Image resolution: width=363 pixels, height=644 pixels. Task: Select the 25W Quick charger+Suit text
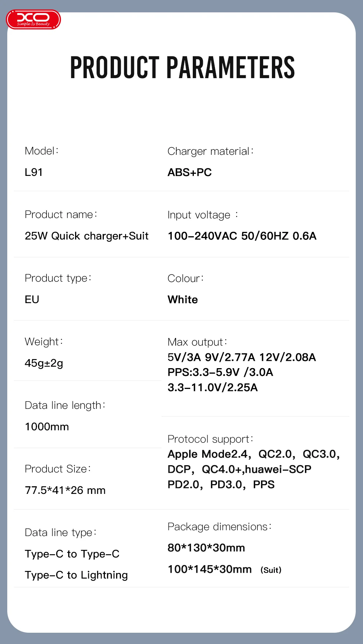tap(86, 236)
